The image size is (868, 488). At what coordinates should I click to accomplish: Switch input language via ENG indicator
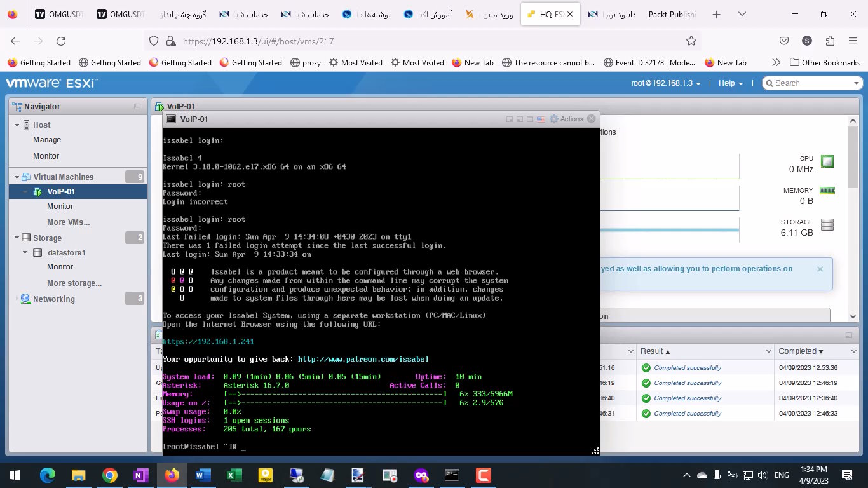[x=782, y=475]
